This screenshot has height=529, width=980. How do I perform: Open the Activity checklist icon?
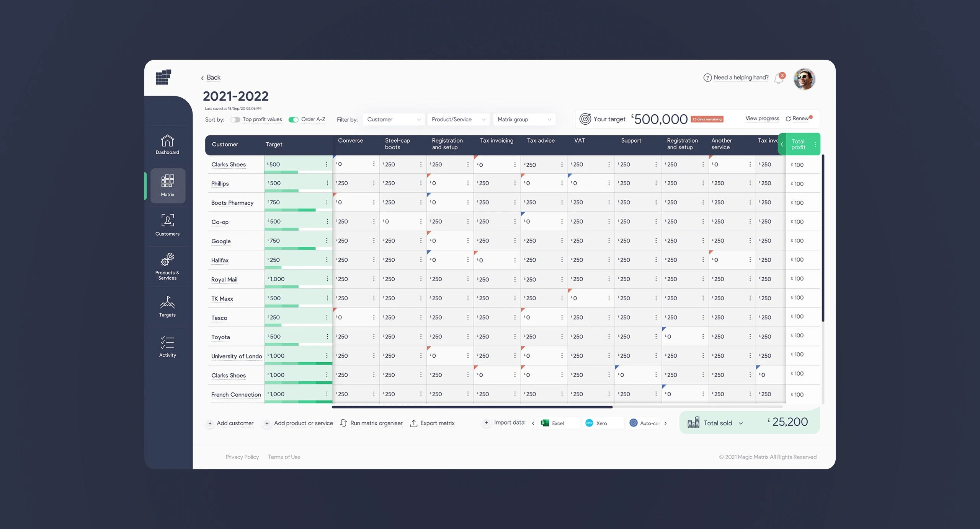click(x=167, y=342)
